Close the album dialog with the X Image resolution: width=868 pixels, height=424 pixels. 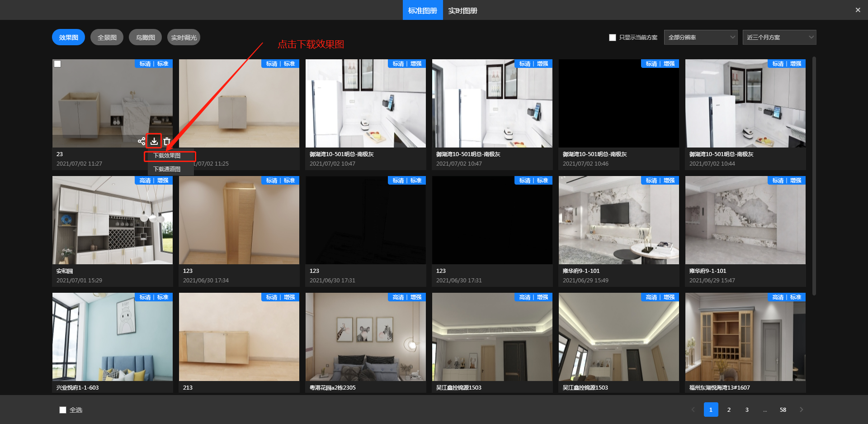(x=858, y=10)
